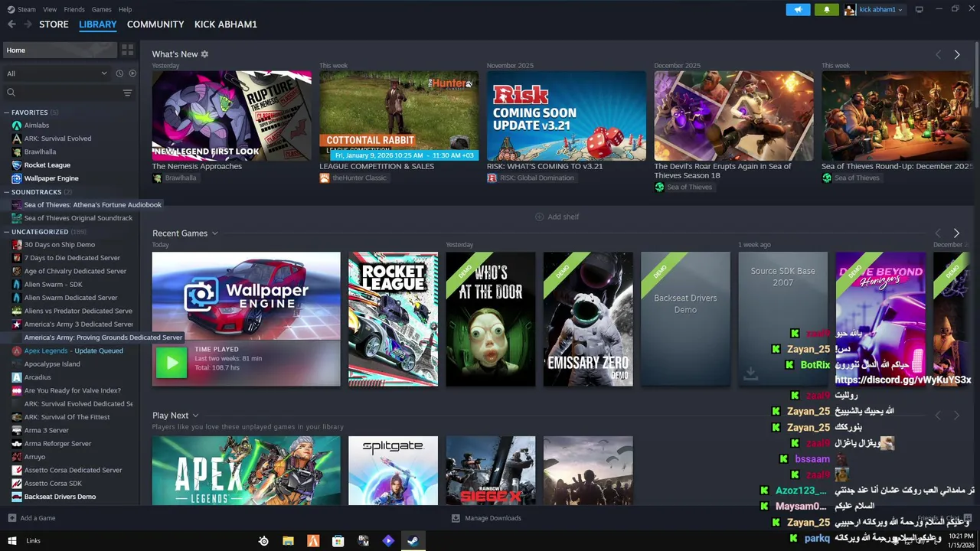Click the Add shelf plus icon
The width and height of the screenshot is (980, 551).
539,217
